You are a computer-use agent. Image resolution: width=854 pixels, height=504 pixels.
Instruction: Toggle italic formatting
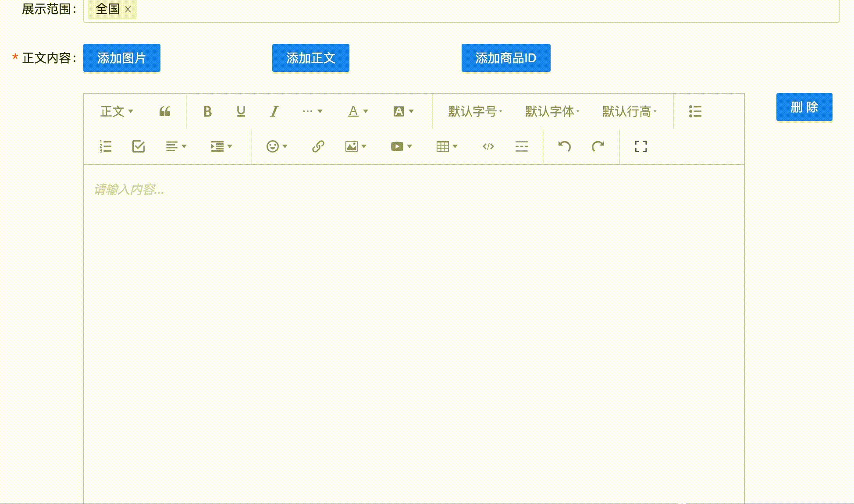pyautogui.click(x=274, y=112)
